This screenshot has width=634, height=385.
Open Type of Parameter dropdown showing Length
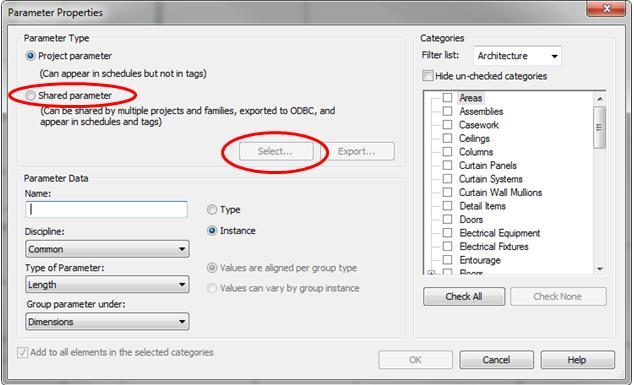[x=107, y=285]
